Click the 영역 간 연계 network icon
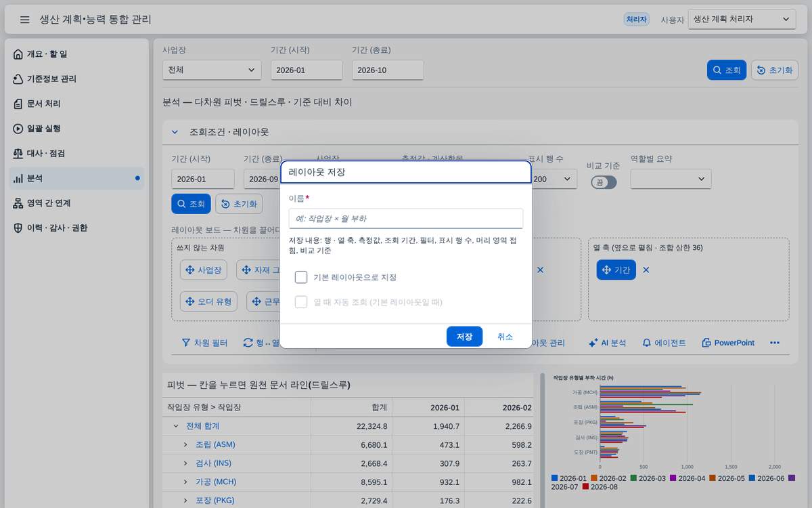 tap(18, 203)
